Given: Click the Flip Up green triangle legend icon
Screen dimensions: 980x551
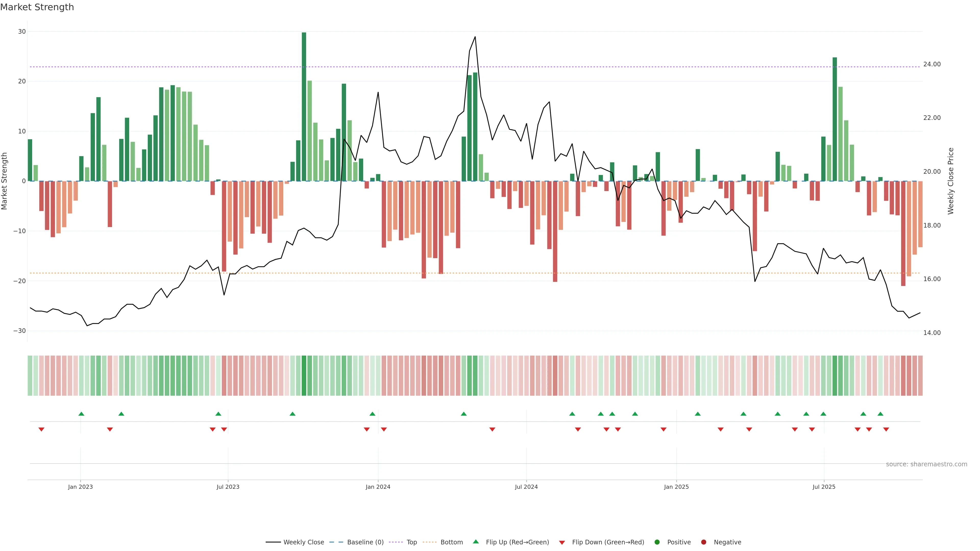Looking at the screenshot, I should (475, 542).
